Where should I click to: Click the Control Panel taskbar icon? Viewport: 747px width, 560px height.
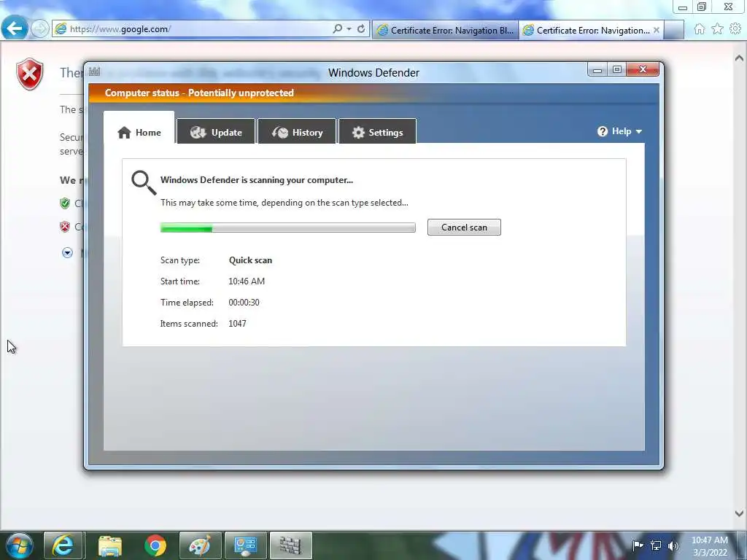(x=245, y=545)
